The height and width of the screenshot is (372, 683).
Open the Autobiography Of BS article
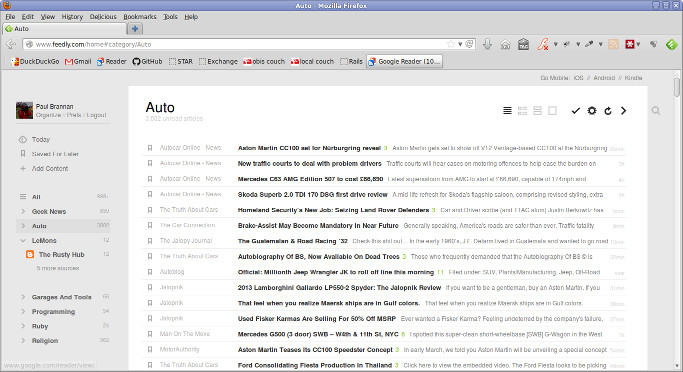pyautogui.click(x=318, y=257)
